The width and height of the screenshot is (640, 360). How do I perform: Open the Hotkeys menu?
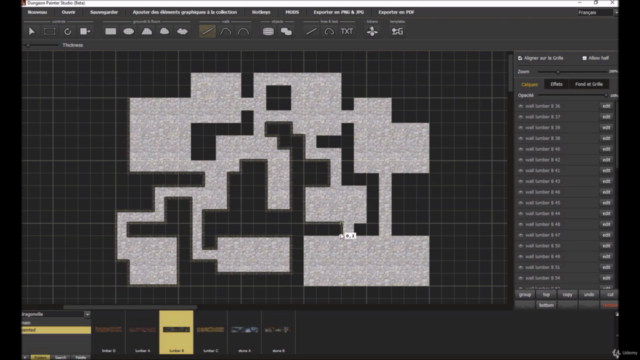pyautogui.click(x=261, y=12)
